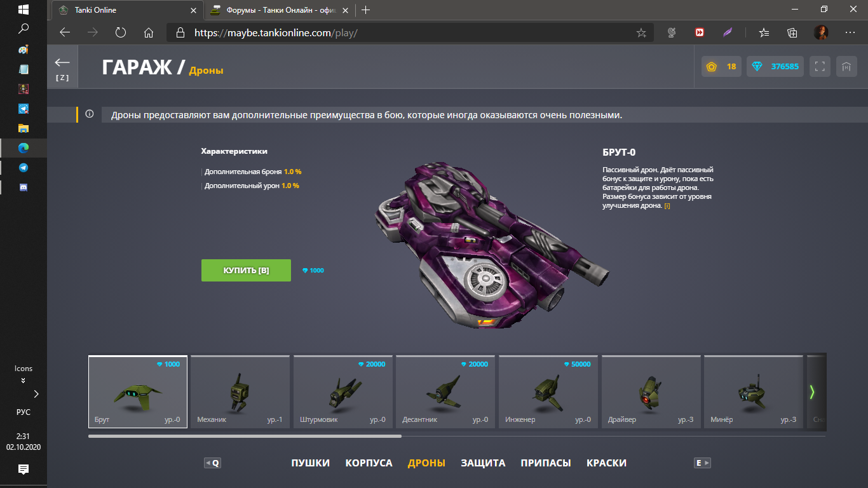Viewport: 868px width, 488px height.
Task: Open the red fast-forward extension
Action: [700, 32]
